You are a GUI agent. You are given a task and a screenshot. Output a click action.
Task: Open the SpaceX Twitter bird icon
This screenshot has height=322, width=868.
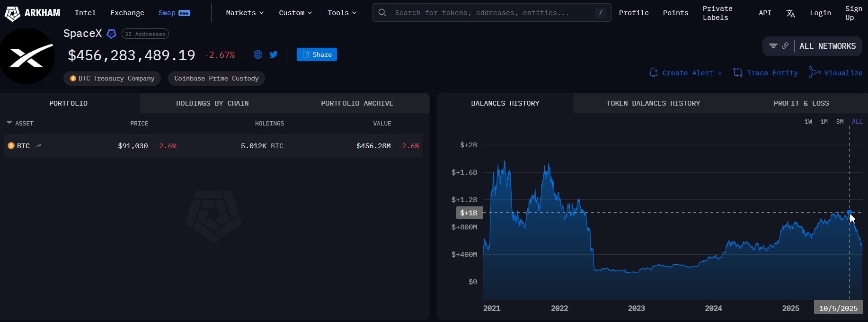pyautogui.click(x=274, y=54)
